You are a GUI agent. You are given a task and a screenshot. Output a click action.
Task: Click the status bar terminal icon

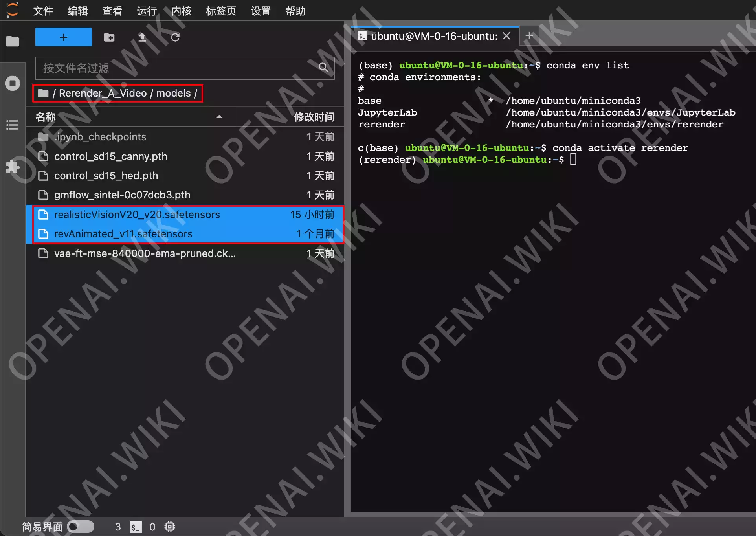point(136,527)
